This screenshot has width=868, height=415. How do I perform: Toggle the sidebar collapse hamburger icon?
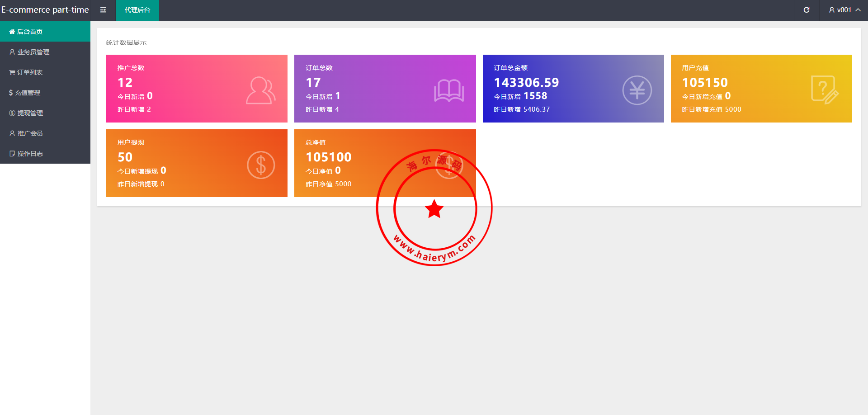pyautogui.click(x=103, y=10)
